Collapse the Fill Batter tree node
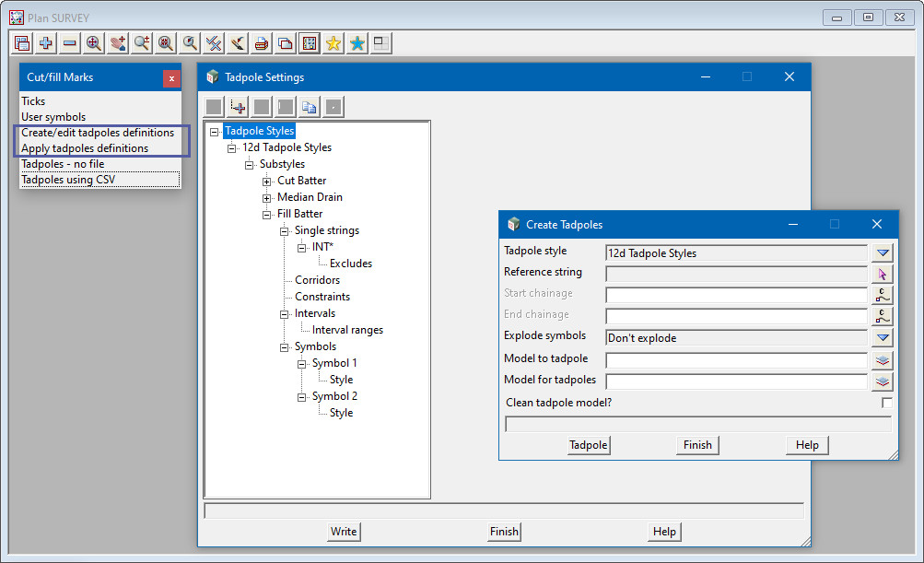This screenshot has width=924, height=563. pos(267,214)
